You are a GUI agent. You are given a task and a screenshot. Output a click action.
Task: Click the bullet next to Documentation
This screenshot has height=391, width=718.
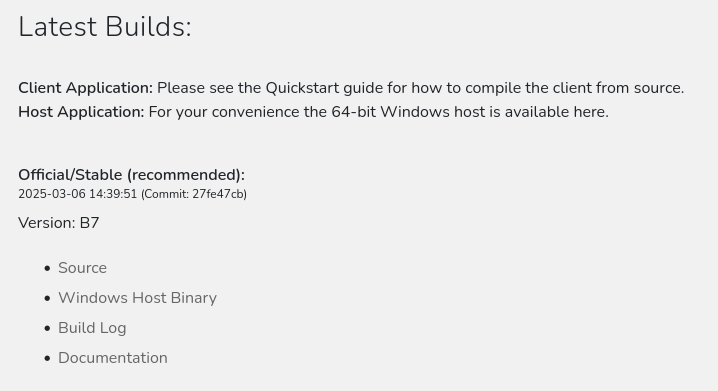[x=47, y=358]
